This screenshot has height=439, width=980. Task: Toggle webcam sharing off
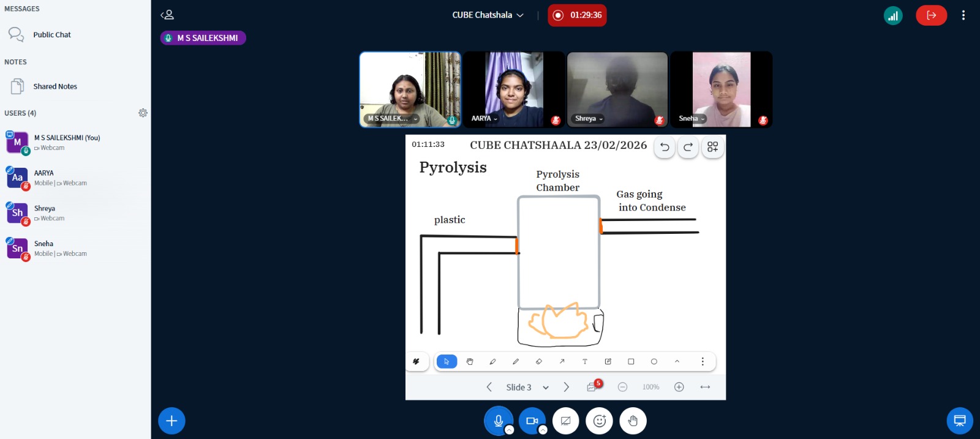pos(532,421)
